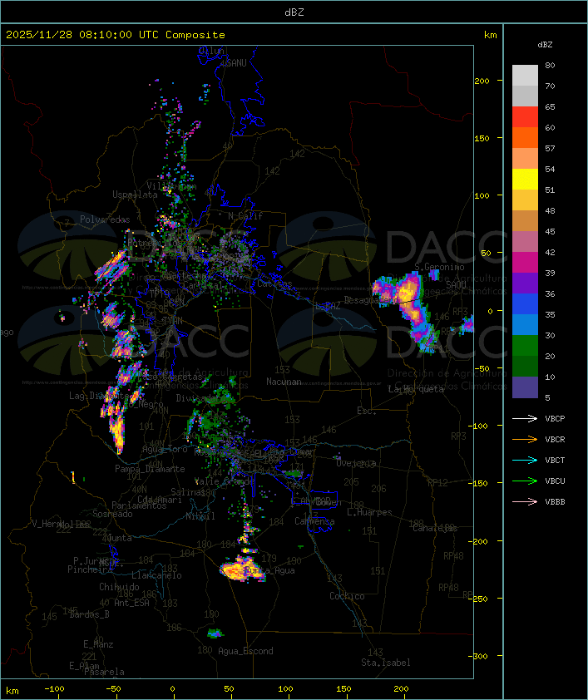Screen dimensions: 588x700
Task: Click the Canalejas place label
Action: 435,528
